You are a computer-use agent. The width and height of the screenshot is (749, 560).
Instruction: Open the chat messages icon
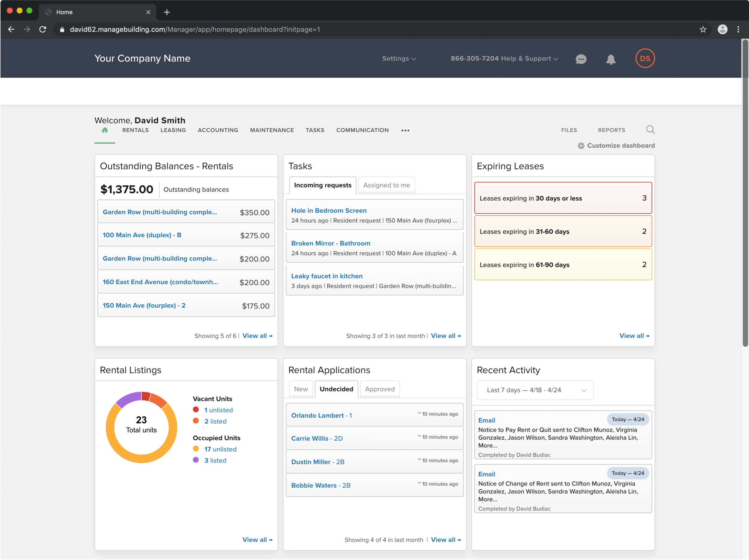(581, 59)
